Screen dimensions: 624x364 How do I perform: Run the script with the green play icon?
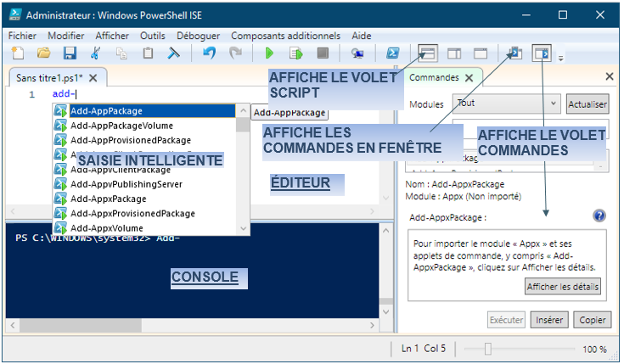(269, 53)
